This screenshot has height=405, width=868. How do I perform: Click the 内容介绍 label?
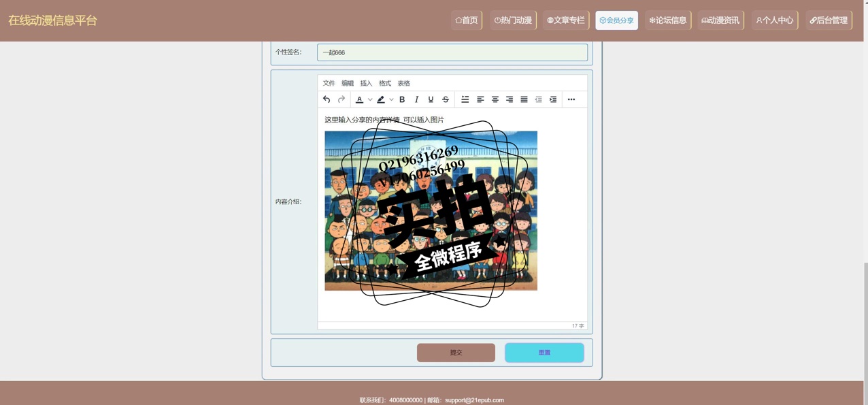(x=288, y=201)
